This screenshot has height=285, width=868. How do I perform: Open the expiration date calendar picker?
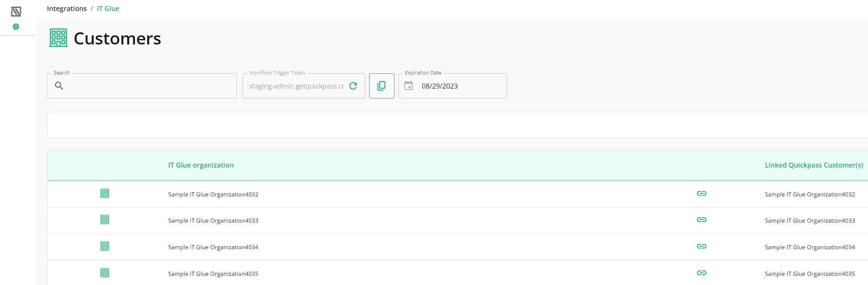(409, 86)
